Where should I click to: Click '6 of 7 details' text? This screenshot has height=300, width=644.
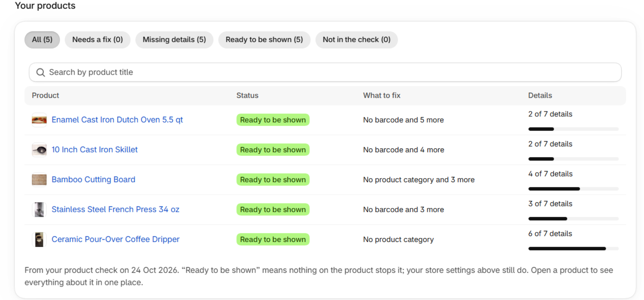[x=550, y=234]
